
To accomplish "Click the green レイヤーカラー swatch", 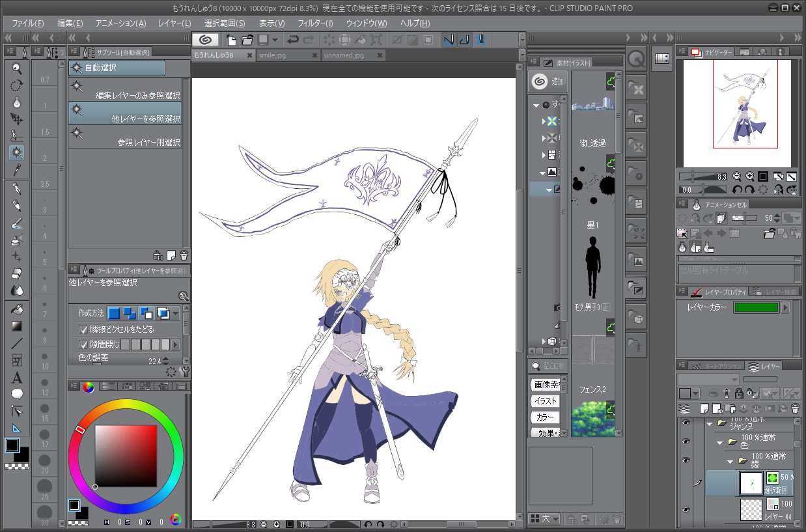I will [x=756, y=307].
